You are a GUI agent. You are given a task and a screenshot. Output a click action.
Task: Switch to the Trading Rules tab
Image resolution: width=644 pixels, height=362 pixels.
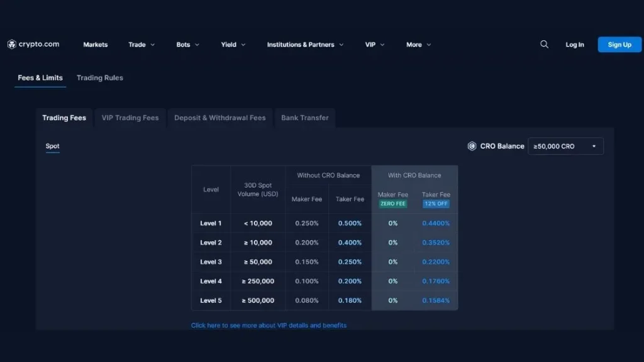[x=100, y=77]
